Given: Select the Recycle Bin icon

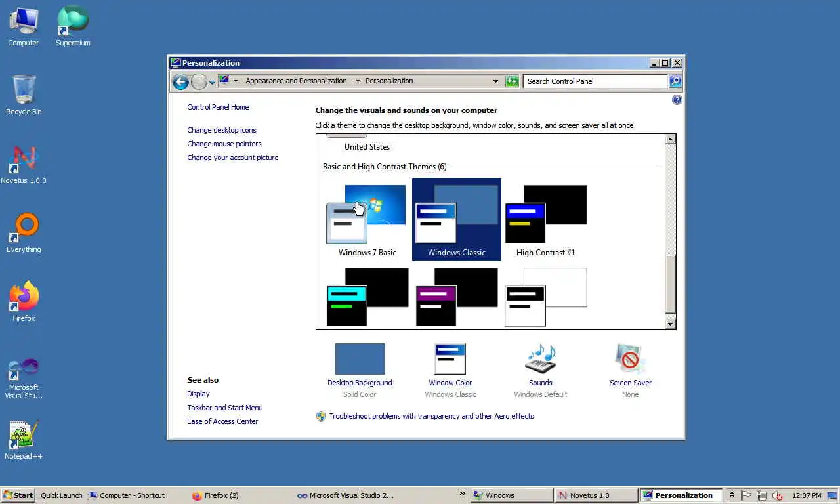Looking at the screenshot, I should tap(24, 95).
